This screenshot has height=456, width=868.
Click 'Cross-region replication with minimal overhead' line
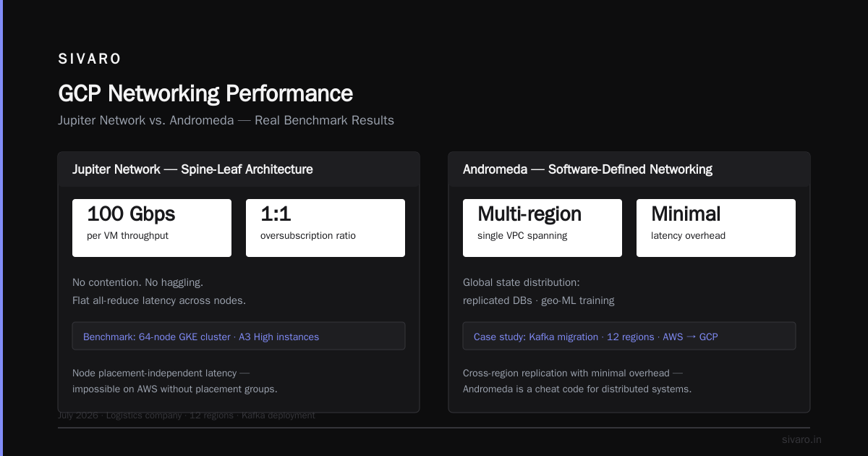coord(572,373)
